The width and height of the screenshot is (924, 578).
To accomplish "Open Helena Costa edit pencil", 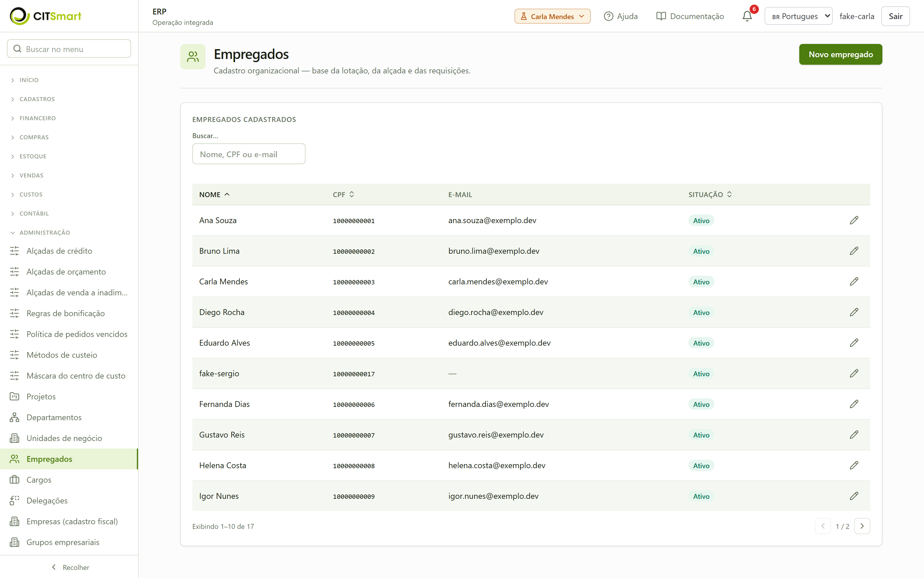I will pyautogui.click(x=854, y=465).
